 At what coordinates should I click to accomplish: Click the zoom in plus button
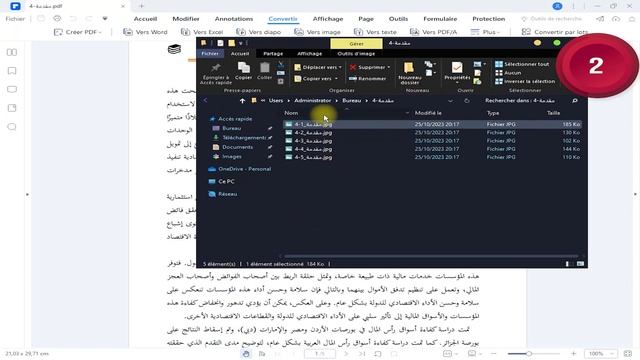click(573, 353)
